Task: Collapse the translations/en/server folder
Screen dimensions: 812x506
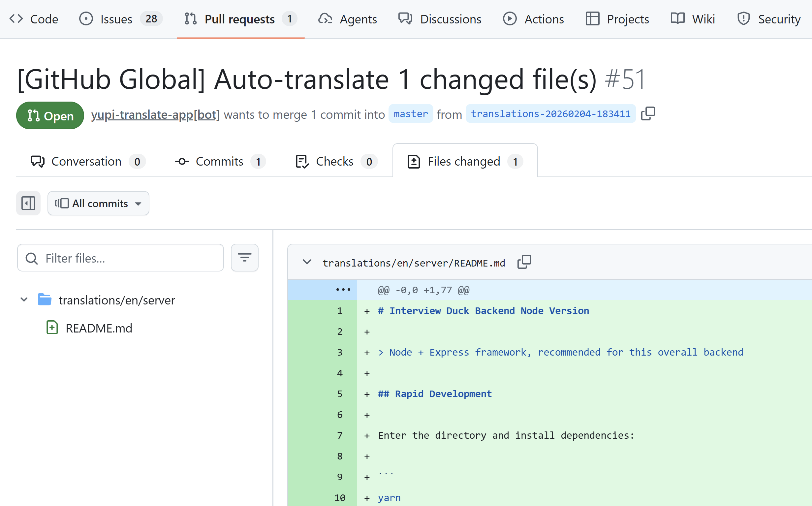Action: (x=24, y=300)
